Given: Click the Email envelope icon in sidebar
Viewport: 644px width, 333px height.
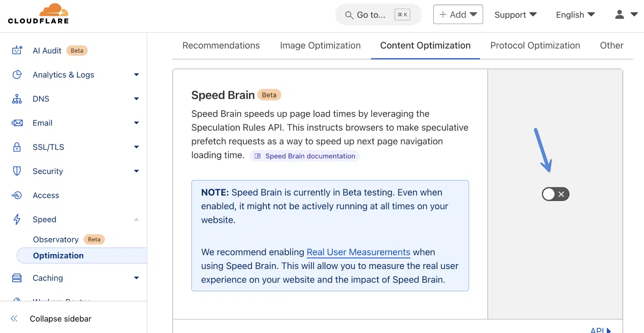Looking at the screenshot, I should pos(17,122).
